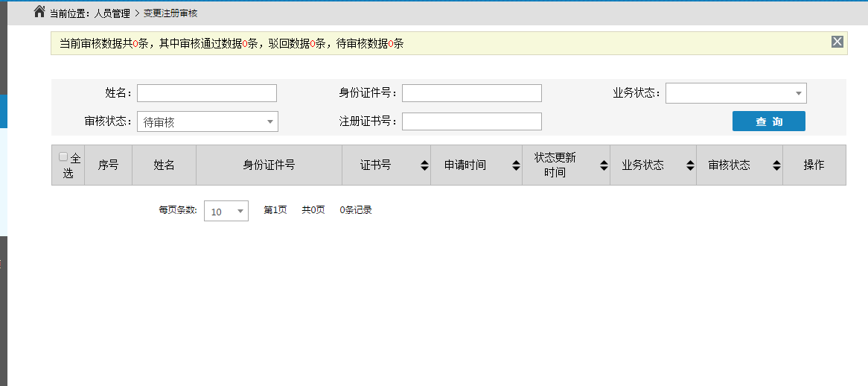Sort by 申请时间 column arrows

pyautogui.click(x=516, y=165)
